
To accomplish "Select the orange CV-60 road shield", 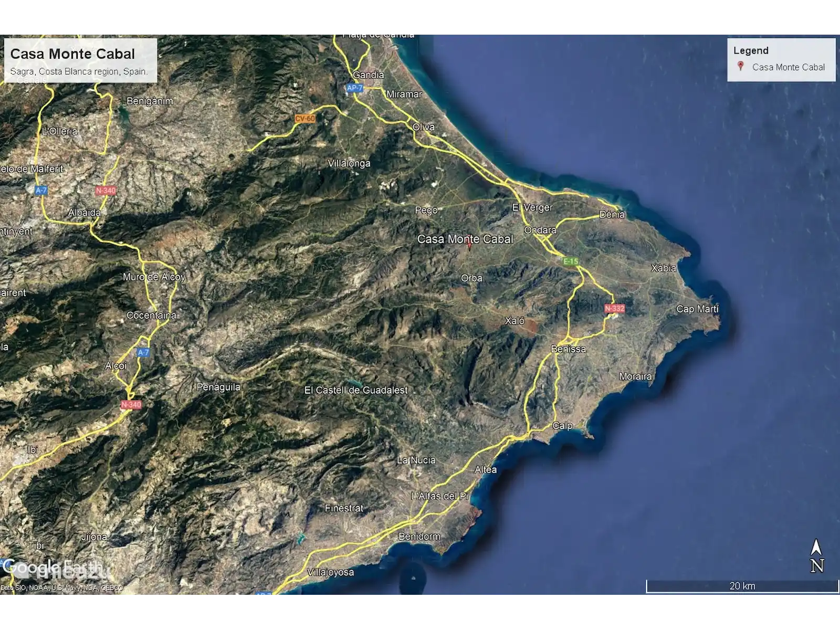I will tap(305, 119).
